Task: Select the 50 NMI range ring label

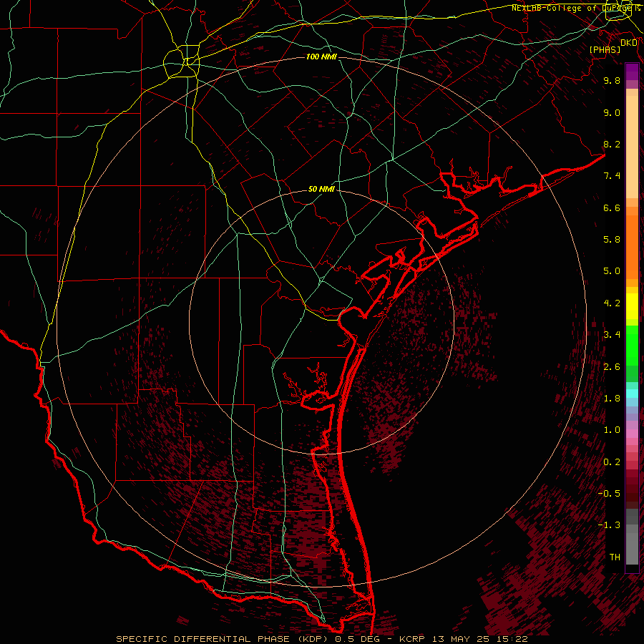Action: click(x=321, y=190)
